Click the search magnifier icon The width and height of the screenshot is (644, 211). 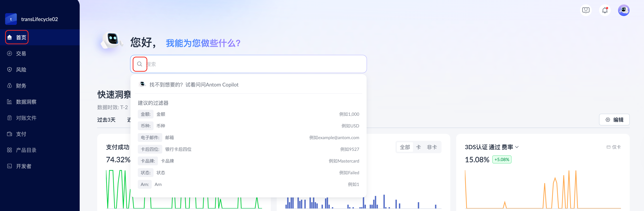pos(139,64)
